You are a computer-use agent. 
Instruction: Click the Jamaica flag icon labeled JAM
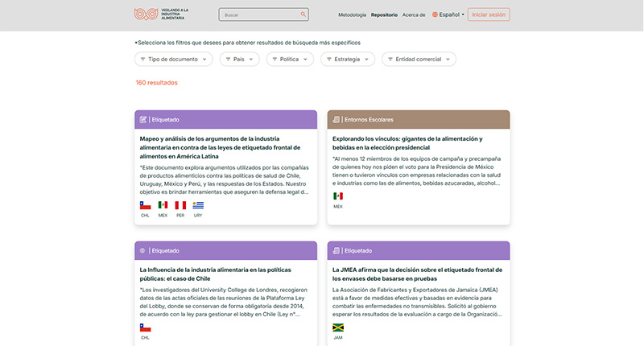338,327
